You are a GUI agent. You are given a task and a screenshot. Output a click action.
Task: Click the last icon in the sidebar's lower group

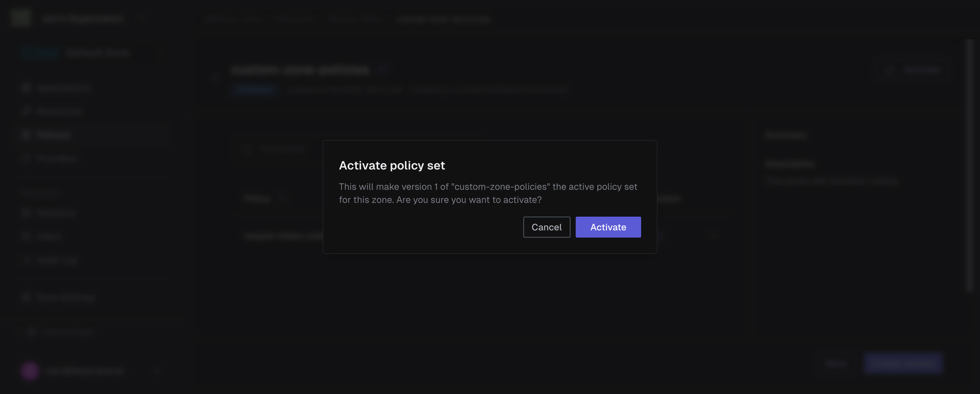[26, 260]
